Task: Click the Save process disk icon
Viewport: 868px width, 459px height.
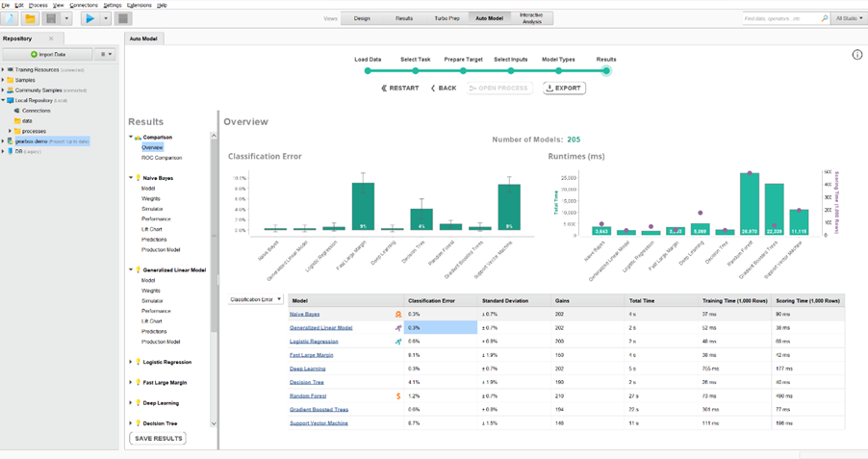Action: [x=51, y=18]
